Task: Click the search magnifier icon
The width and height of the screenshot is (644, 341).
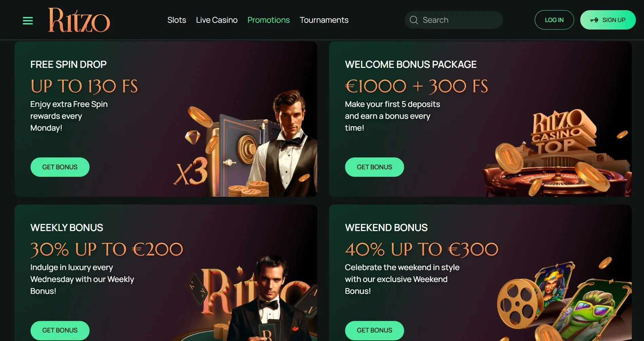Action: pos(414,20)
